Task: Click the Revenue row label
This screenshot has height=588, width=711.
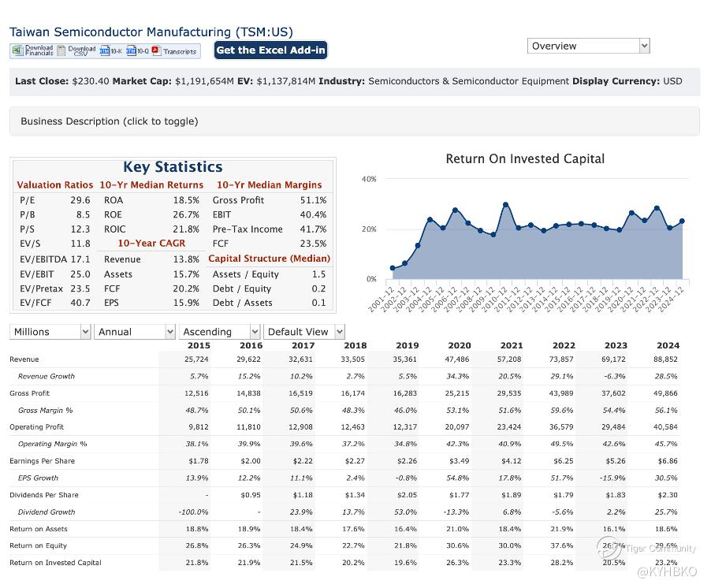Action: coord(24,359)
